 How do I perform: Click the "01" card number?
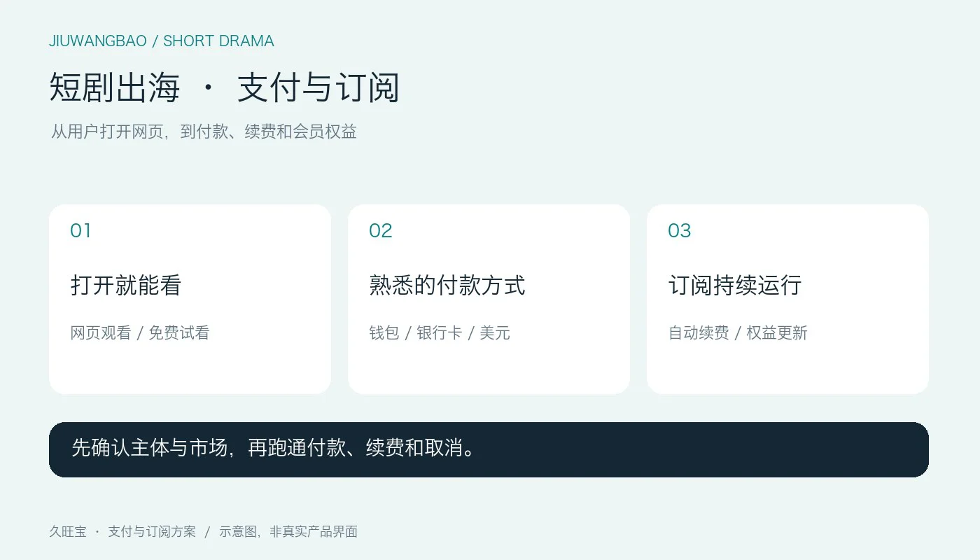(80, 231)
